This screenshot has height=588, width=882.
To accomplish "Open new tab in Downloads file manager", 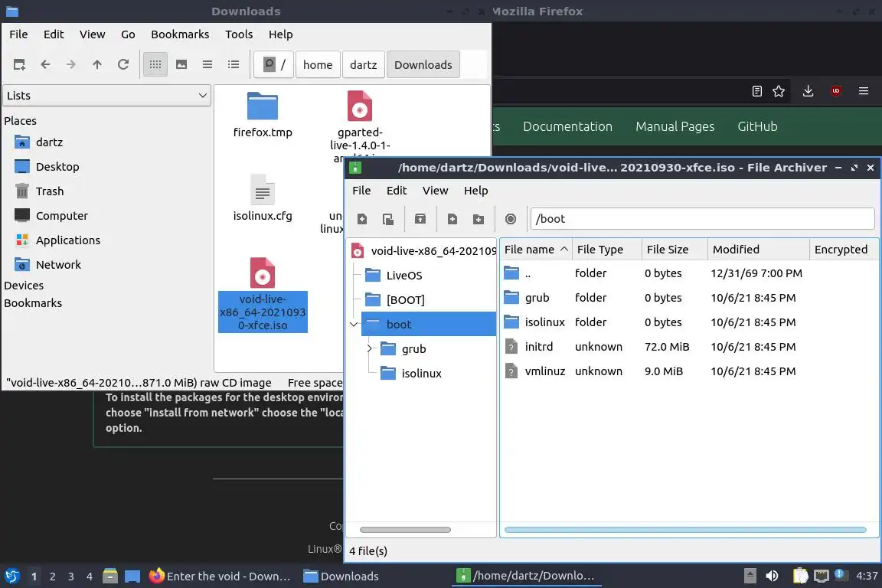I will point(19,65).
